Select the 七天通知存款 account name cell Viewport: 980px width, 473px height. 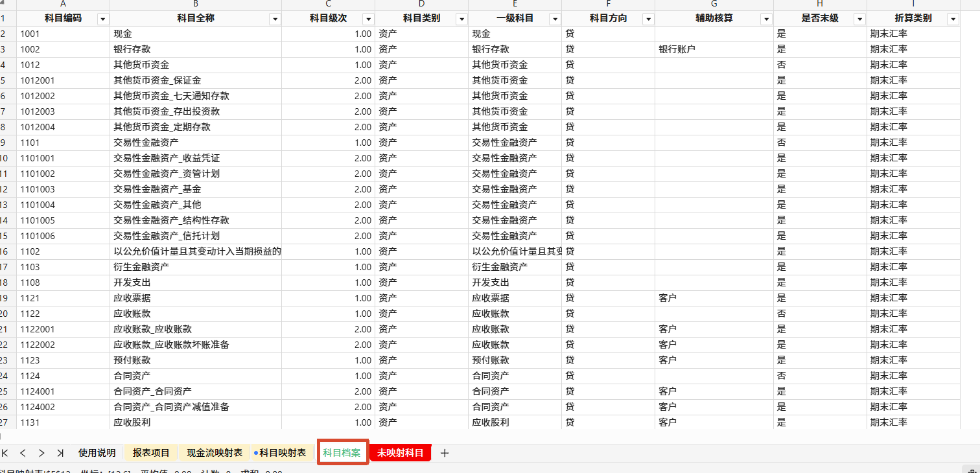(196, 96)
